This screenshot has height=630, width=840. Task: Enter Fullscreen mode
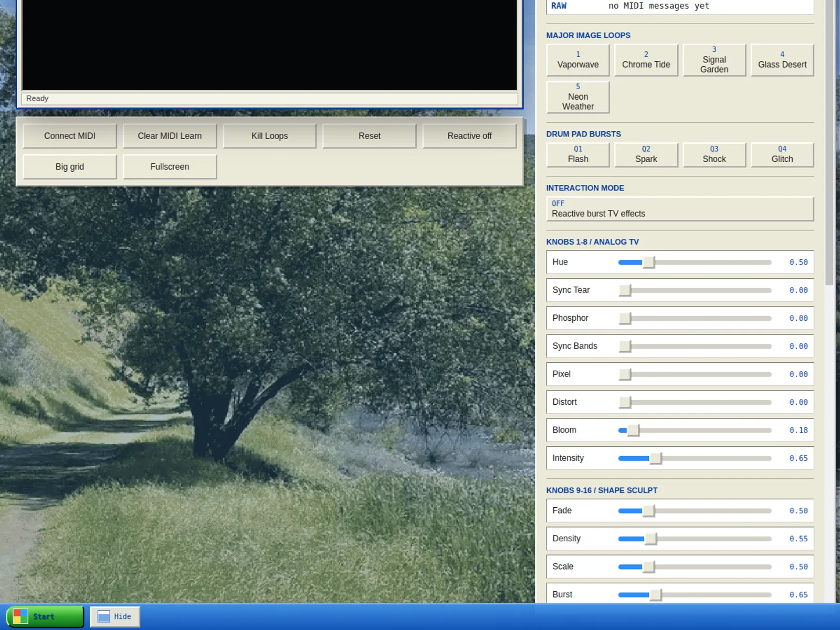click(170, 167)
